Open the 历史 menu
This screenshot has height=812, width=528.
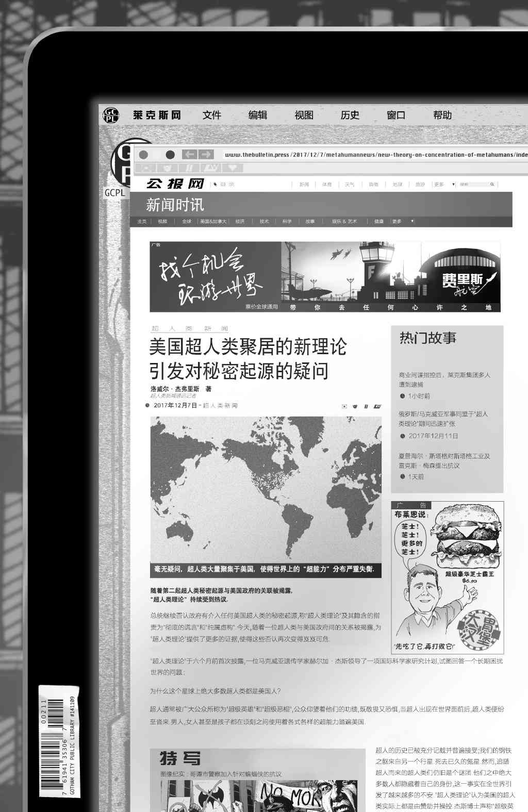click(350, 115)
